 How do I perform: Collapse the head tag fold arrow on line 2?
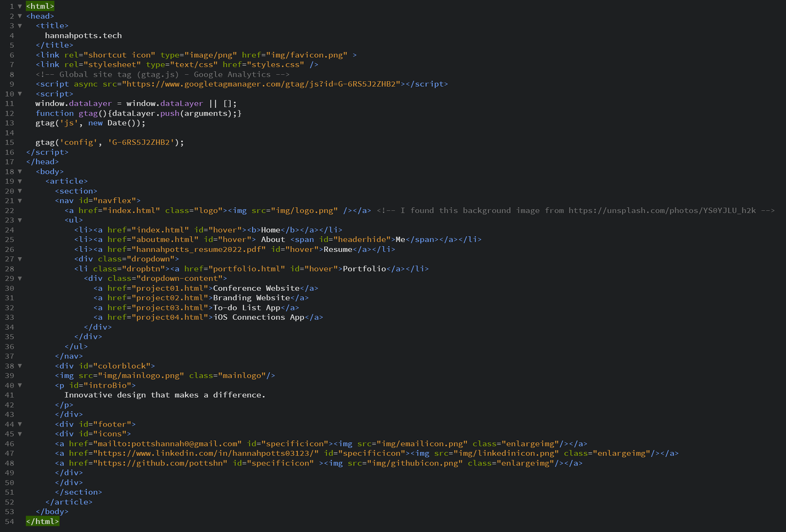[20, 16]
